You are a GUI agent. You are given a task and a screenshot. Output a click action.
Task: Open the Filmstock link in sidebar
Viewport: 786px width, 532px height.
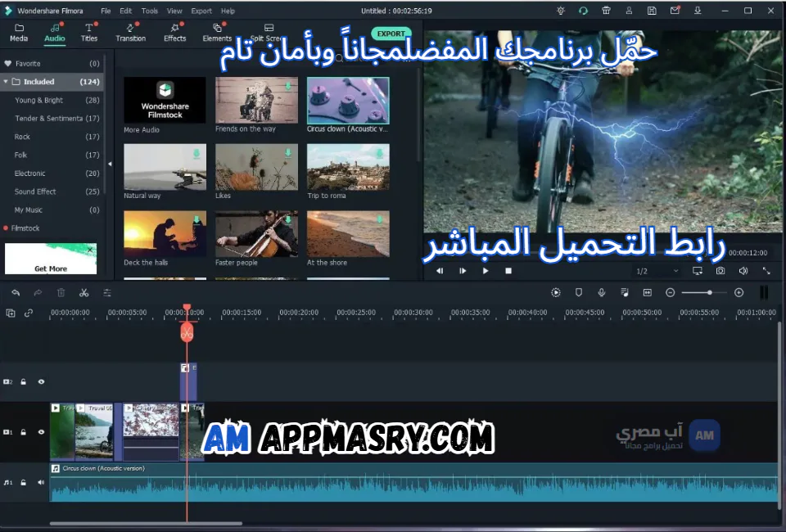[25, 228]
